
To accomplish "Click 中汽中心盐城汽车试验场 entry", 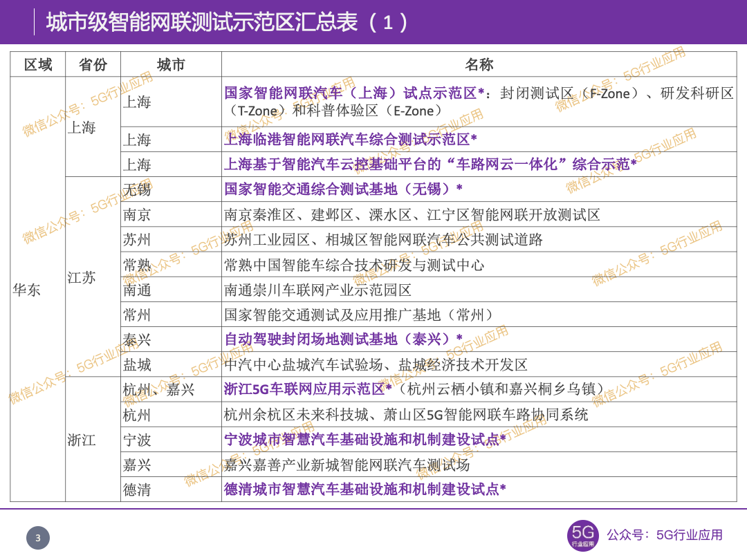I will click(479, 364).
